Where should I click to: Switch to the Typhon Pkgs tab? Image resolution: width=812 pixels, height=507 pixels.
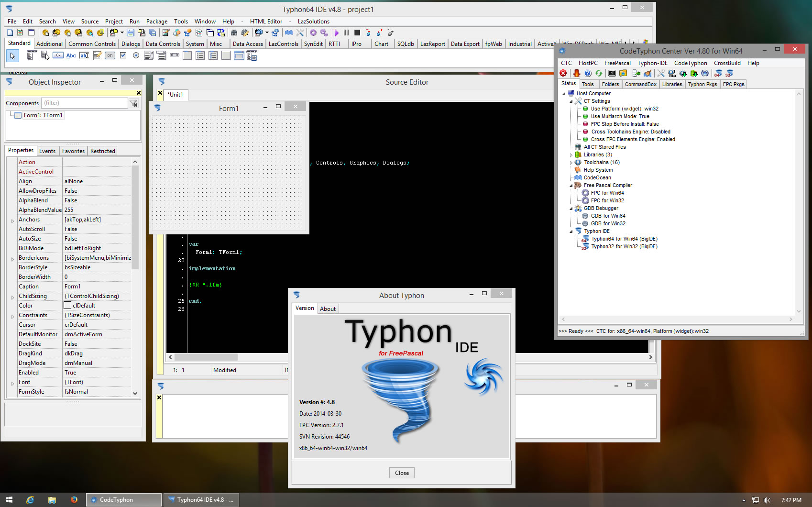(x=702, y=84)
